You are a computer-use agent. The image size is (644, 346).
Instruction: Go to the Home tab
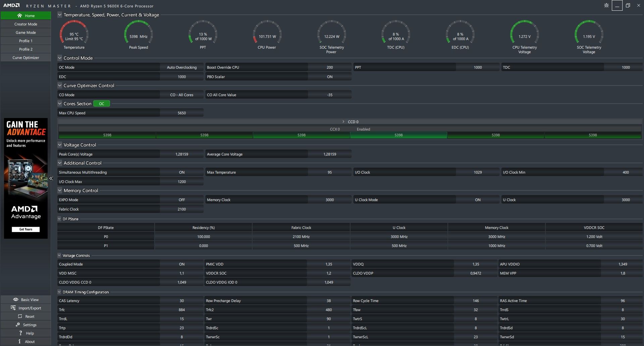tap(26, 15)
